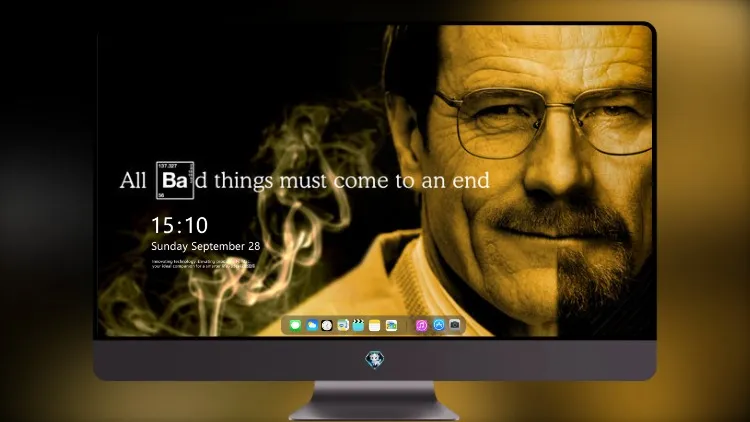Viewport: 750px width, 422px height.
Task: Open the Camera app in the dock
Action: click(x=454, y=325)
